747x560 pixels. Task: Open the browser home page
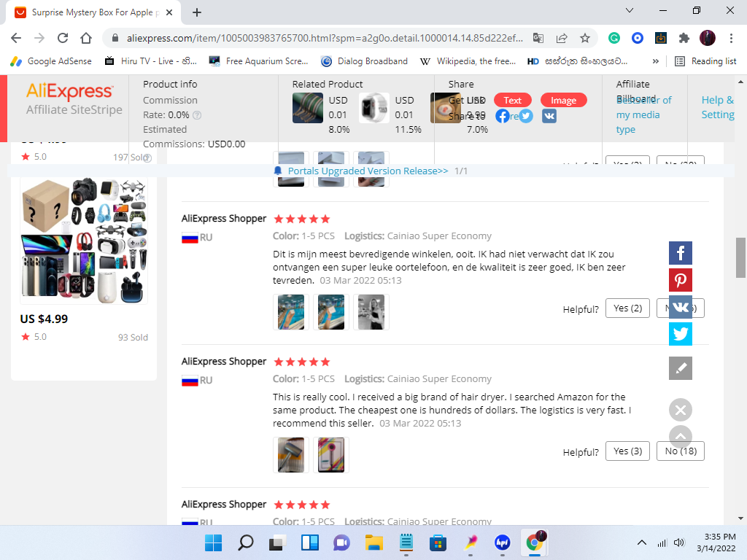[x=86, y=38]
